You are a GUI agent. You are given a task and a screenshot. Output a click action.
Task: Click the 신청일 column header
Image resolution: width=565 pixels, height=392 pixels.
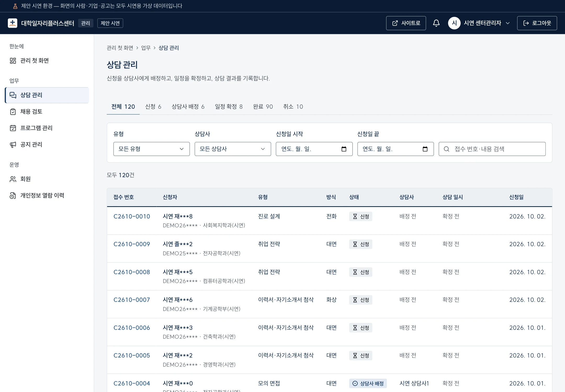[516, 197]
